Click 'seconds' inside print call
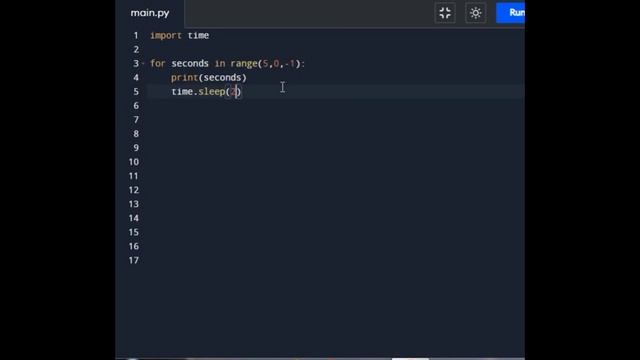The width and height of the screenshot is (640, 360). (222, 78)
